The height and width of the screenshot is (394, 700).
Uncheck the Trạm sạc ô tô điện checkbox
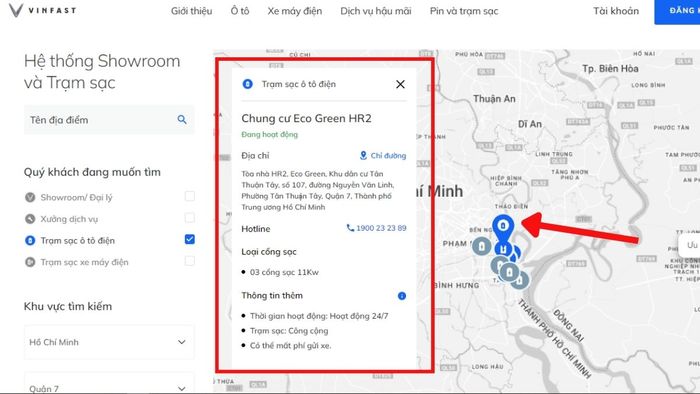coord(190,239)
